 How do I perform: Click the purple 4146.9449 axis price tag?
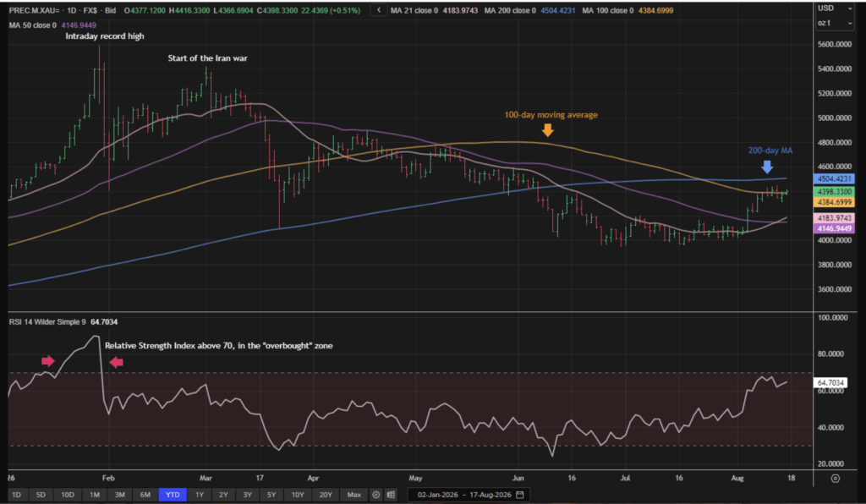[834, 228]
